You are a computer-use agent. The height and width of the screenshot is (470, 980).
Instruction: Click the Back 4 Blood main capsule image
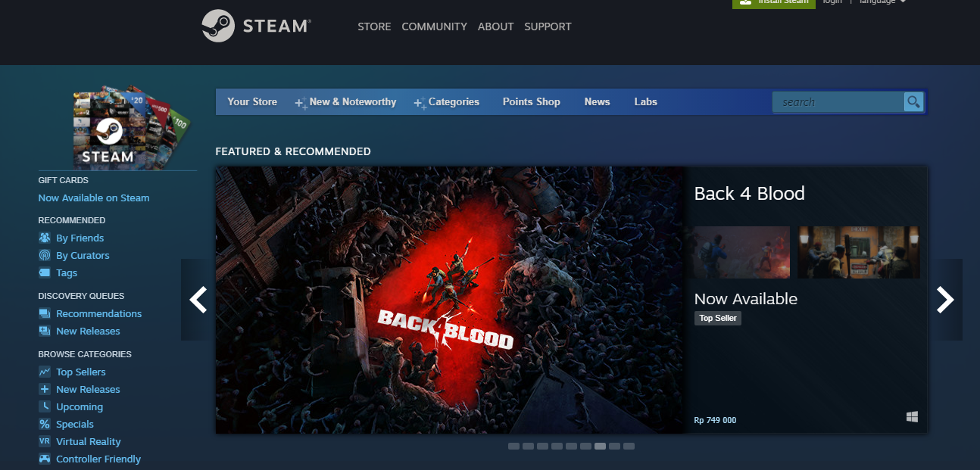pos(450,300)
